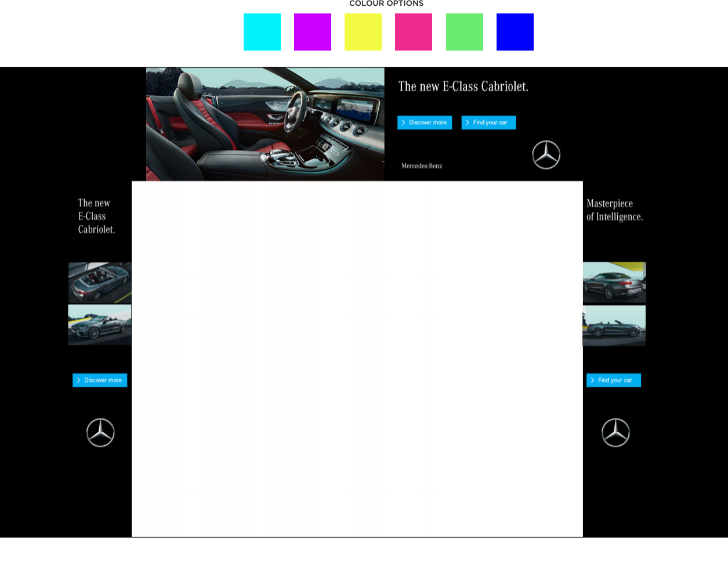Click the Mercedes star logo in the right ad
Image resolution: width=728 pixels, height=570 pixels.
tap(615, 432)
